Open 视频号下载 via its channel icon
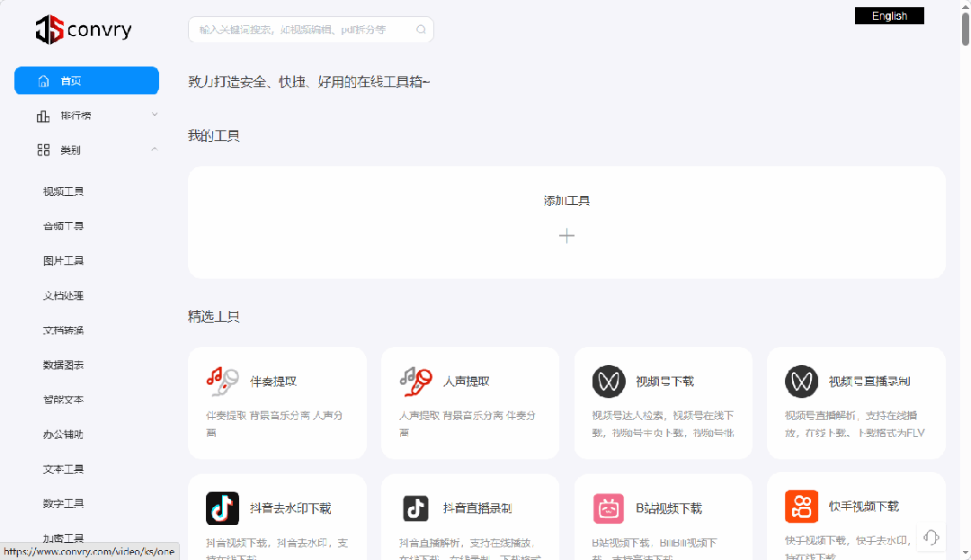This screenshot has height=560, width=971. click(x=609, y=380)
